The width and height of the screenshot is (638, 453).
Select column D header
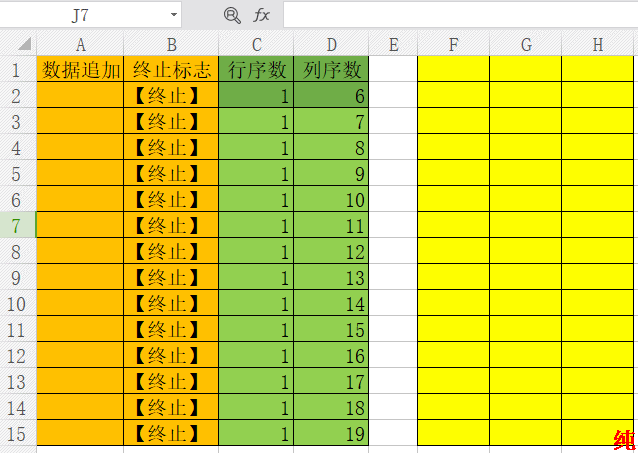(x=331, y=44)
